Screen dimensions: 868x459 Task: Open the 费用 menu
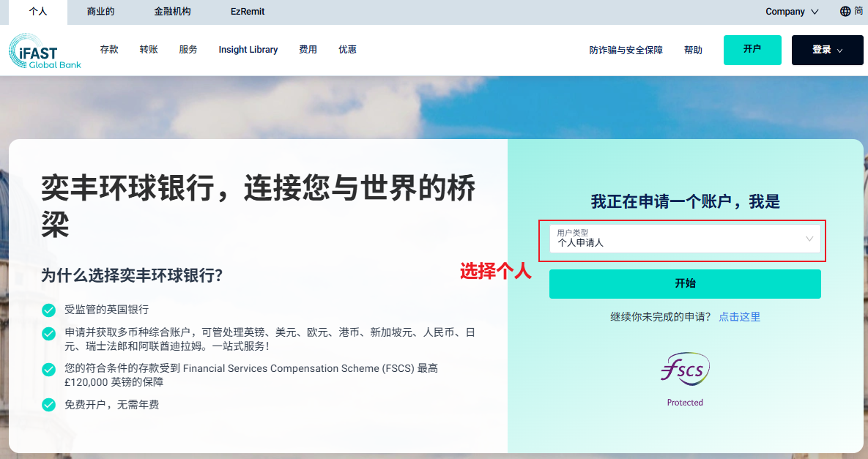click(x=308, y=49)
